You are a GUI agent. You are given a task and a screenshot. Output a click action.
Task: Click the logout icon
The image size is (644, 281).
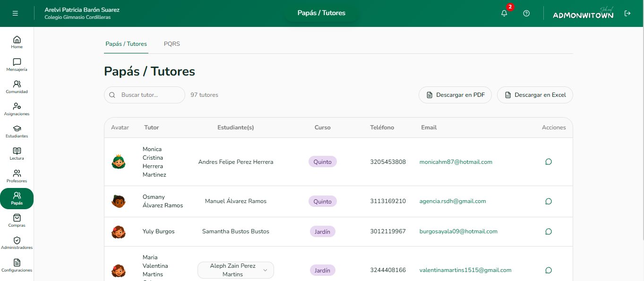(627, 13)
